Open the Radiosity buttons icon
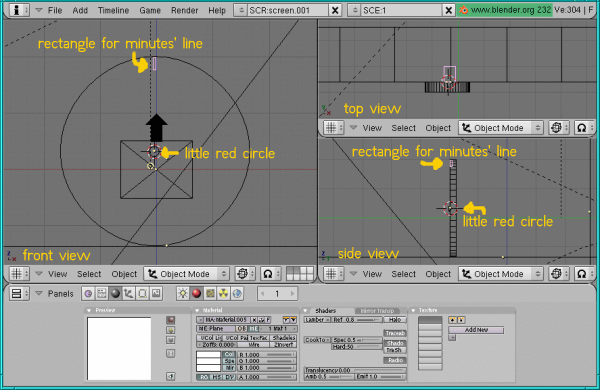 [x=223, y=294]
